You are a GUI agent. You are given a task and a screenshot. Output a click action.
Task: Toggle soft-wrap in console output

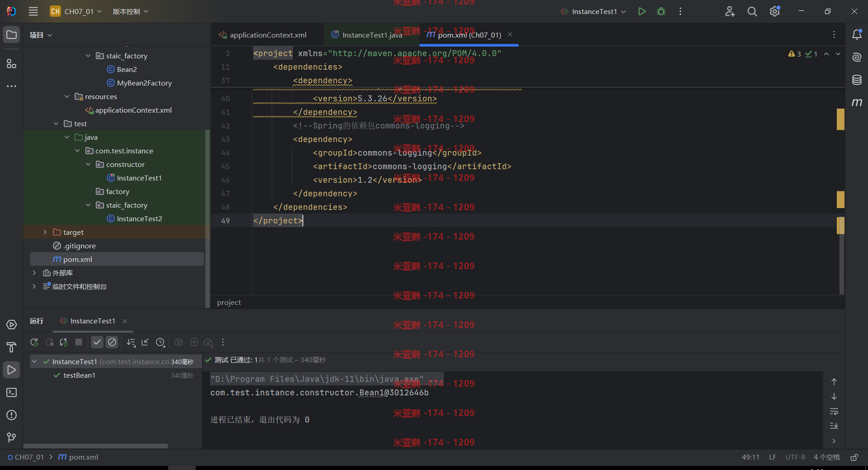click(834, 412)
